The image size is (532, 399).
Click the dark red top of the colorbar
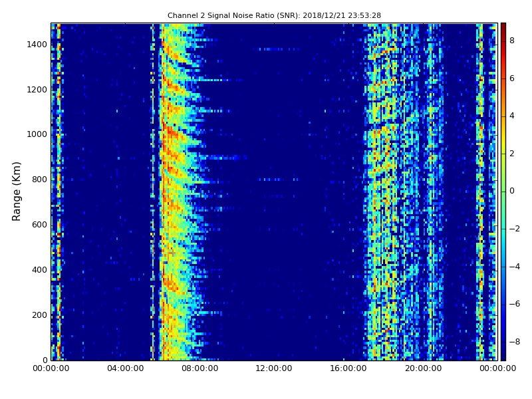point(503,29)
